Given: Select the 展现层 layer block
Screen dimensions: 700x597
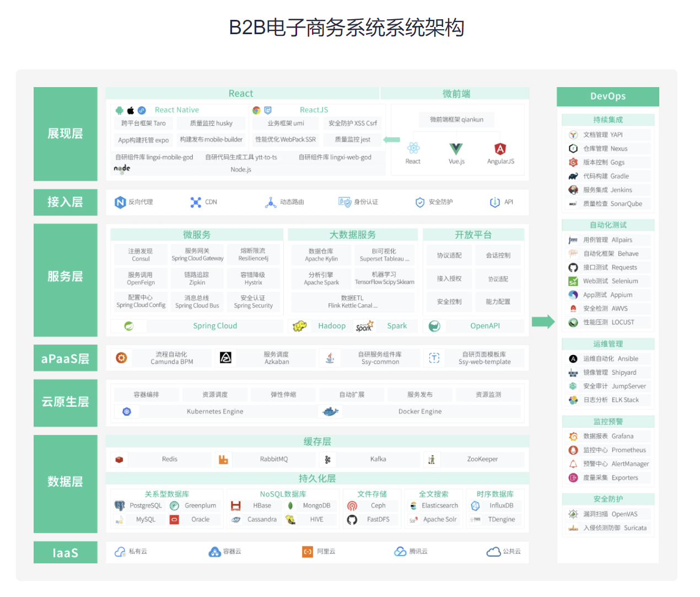Looking at the screenshot, I should [x=66, y=134].
